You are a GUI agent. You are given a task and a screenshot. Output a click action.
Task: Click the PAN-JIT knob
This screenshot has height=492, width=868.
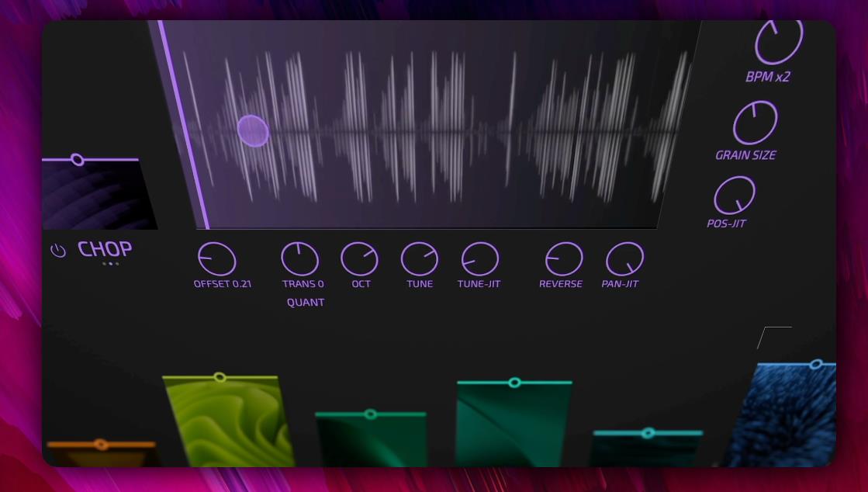(x=625, y=258)
